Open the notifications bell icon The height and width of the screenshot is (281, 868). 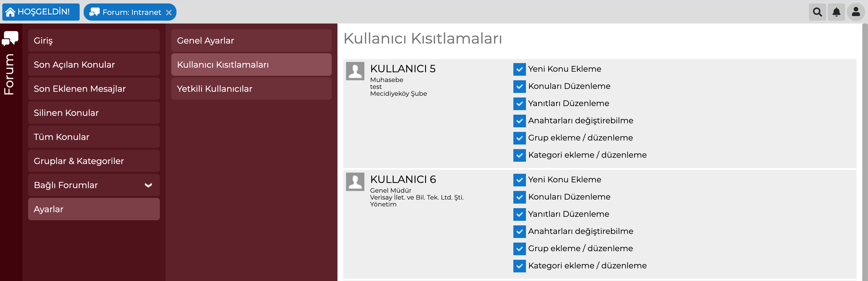click(836, 12)
